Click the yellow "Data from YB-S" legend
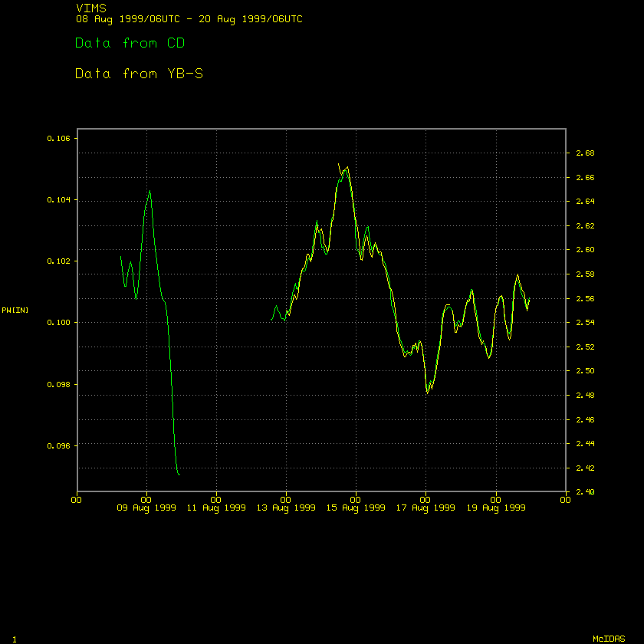The height and width of the screenshot is (644, 644). point(139,74)
